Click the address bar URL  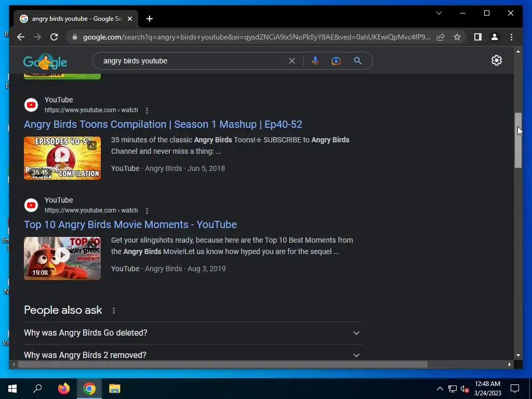[x=257, y=37]
